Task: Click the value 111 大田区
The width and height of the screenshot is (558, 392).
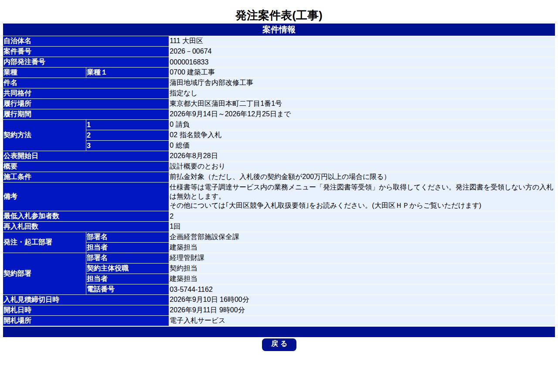Action: 187,41
